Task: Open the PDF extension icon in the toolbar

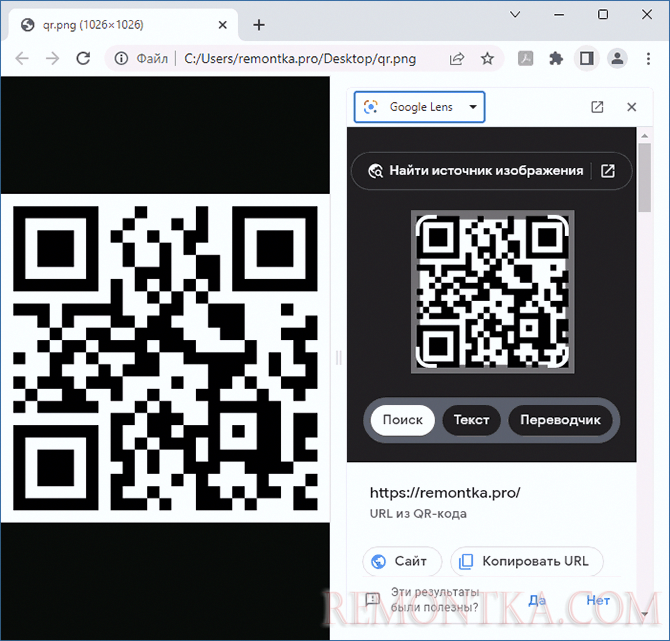Action: tap(525, 58)
